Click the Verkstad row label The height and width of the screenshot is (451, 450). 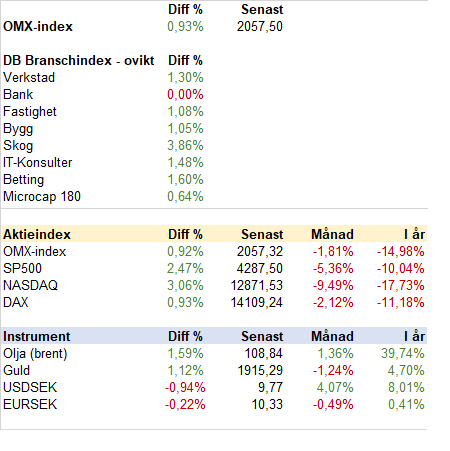29,78
